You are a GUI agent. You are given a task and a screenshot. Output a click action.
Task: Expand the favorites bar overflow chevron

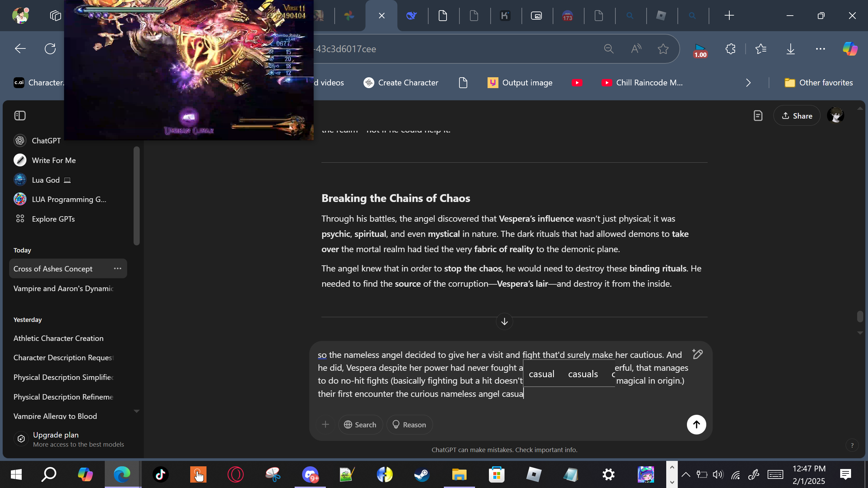[748, 83]
